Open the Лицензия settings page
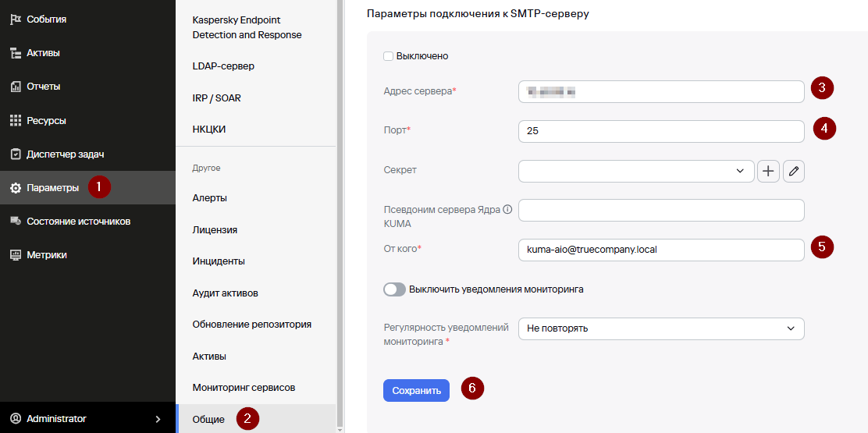The width and height of the screenshot is (868, 433). point(215,229)
